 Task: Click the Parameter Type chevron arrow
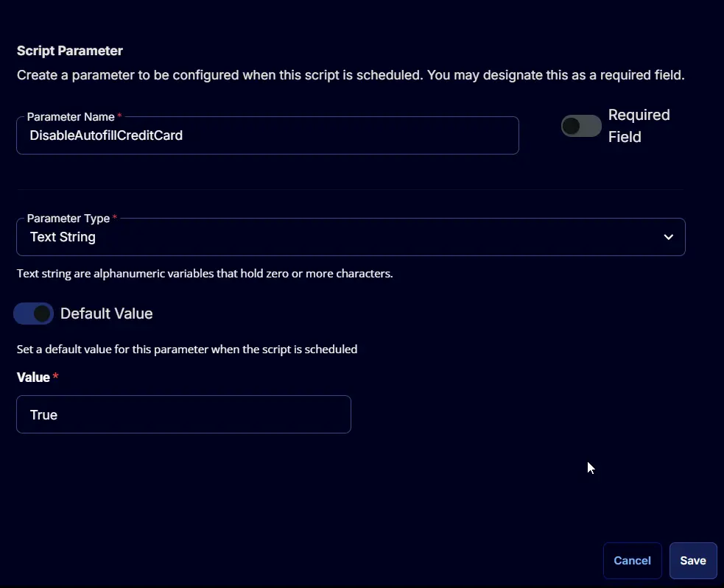pyautogui.click(x=668, y=237)
